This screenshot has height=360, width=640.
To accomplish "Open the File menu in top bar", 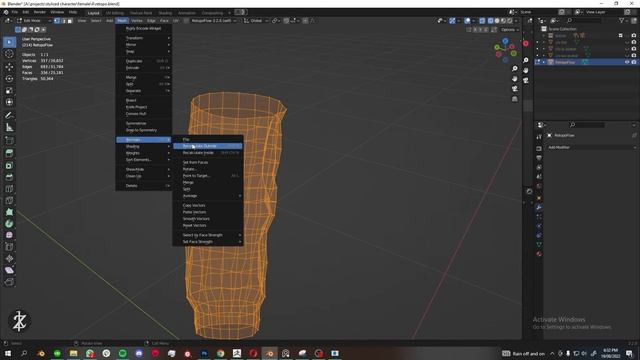I will click(15, 12).
